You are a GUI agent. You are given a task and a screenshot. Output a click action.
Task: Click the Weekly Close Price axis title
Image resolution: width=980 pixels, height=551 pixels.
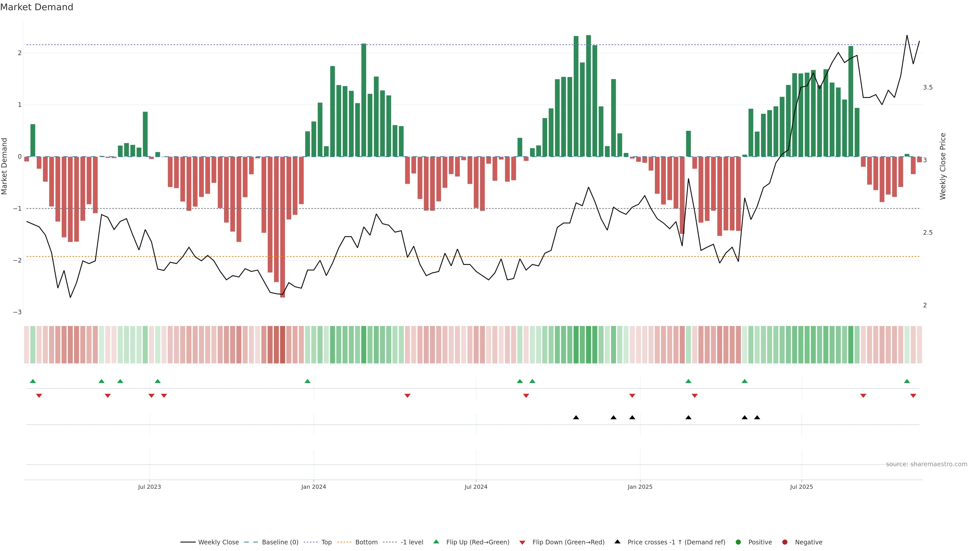click(943, 166)
